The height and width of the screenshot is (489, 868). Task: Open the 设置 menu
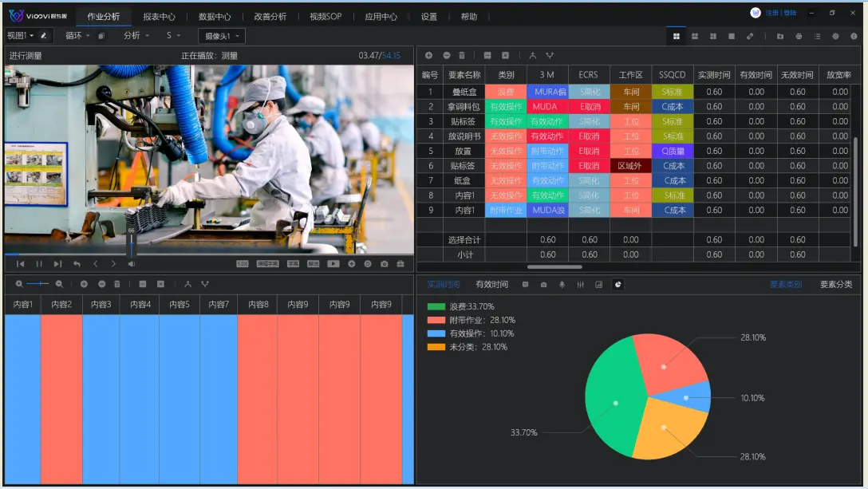429,17
